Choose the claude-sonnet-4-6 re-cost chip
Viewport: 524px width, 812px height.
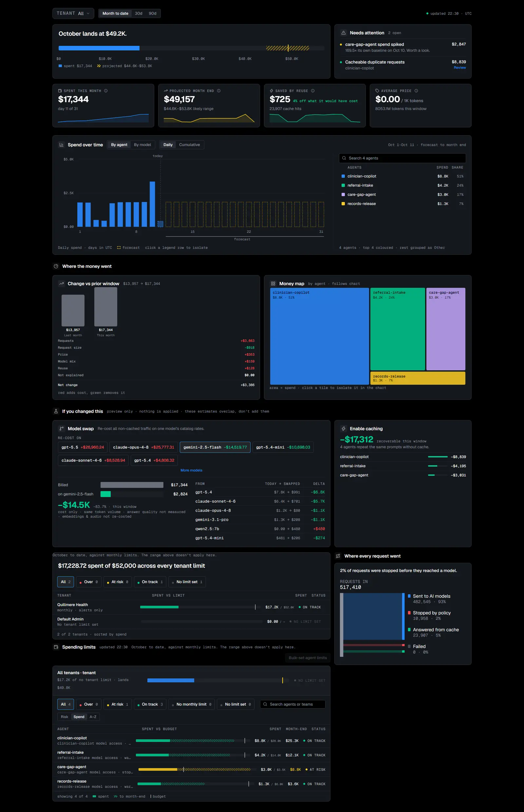coord(93,460)
